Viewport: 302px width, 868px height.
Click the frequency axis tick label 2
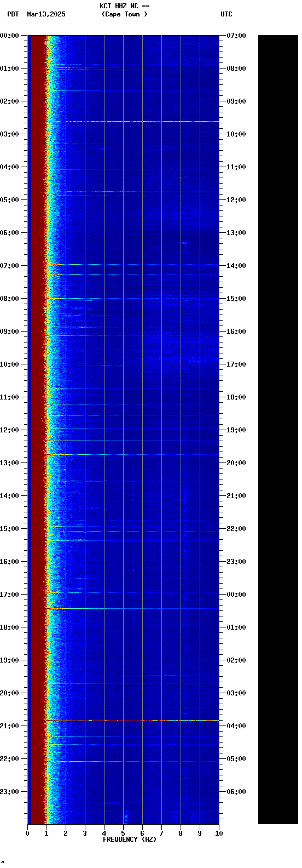(x=66, y=833)
